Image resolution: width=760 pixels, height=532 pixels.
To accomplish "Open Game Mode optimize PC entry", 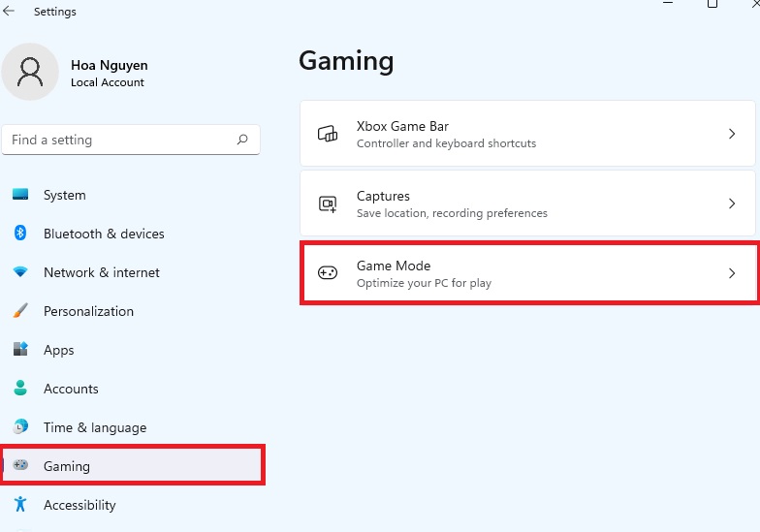I will (528, 273).
